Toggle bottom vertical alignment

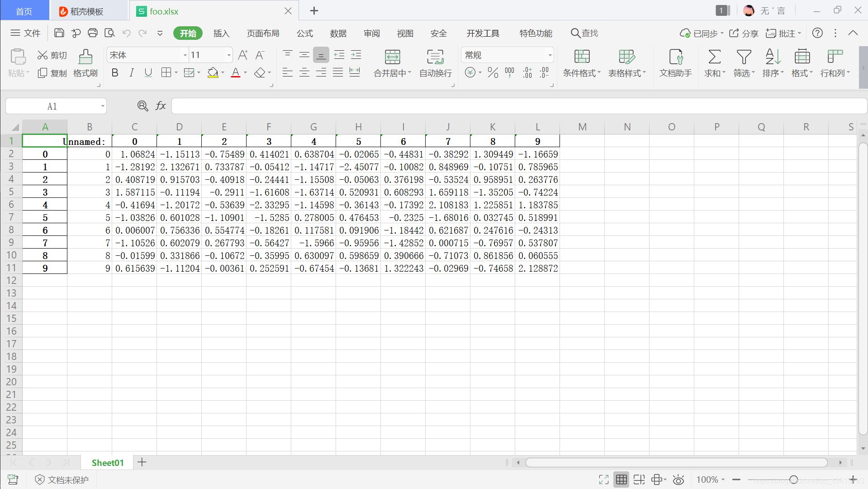coord(321,55)
